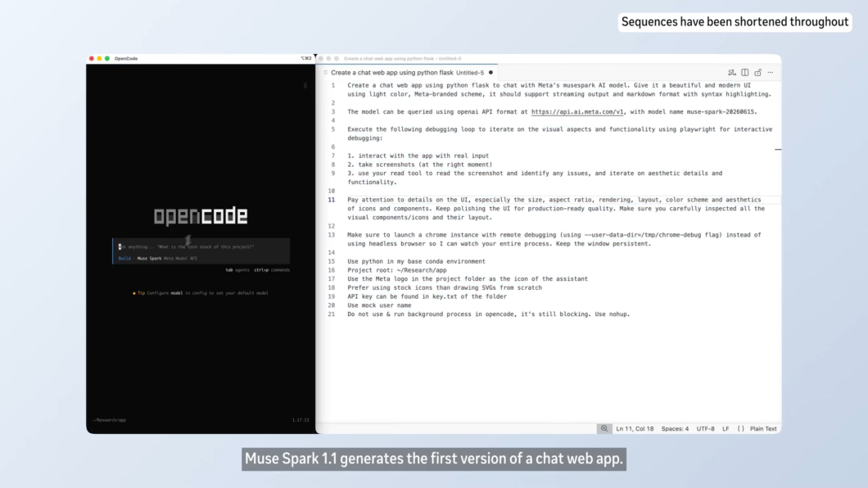Click the editor scrollbar marker on the right edge
The width and height of the screenshot is (868, 488).
[778, 149]
